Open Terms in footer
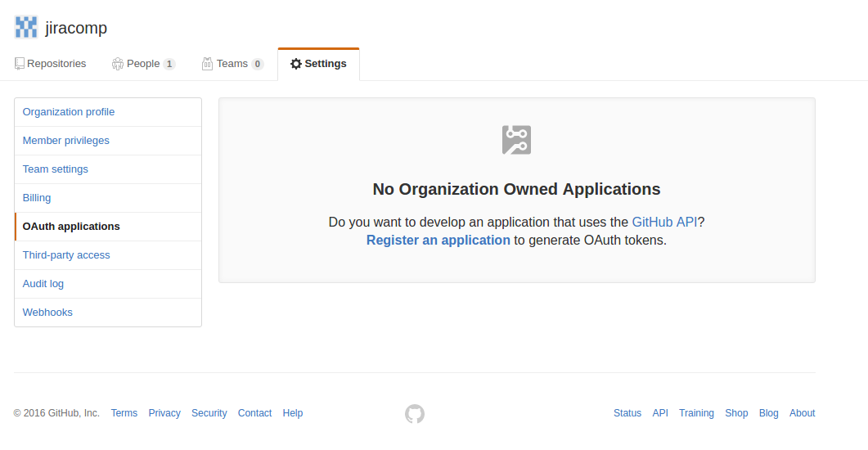 [124, 413]
